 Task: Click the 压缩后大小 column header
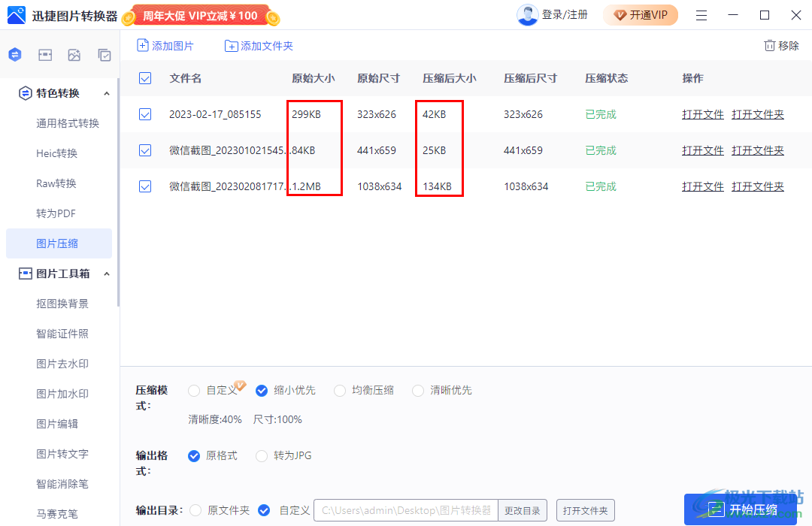point(449,78)
